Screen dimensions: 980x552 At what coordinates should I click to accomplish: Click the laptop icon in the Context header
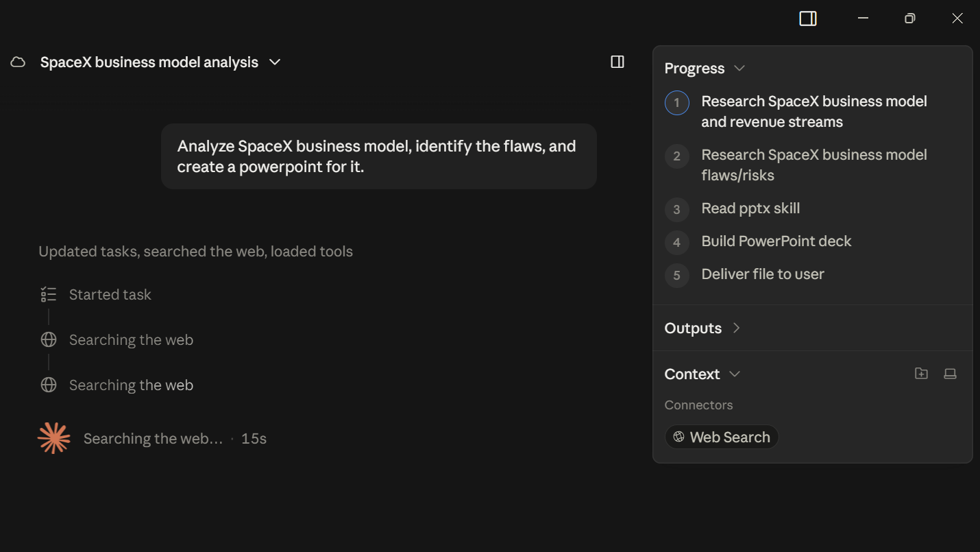(950, 374)
